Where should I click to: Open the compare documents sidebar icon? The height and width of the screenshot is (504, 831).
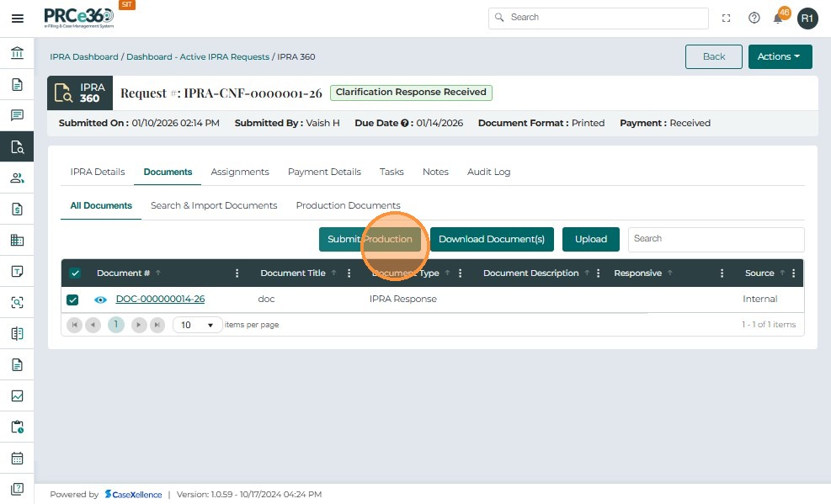[17, 333]
